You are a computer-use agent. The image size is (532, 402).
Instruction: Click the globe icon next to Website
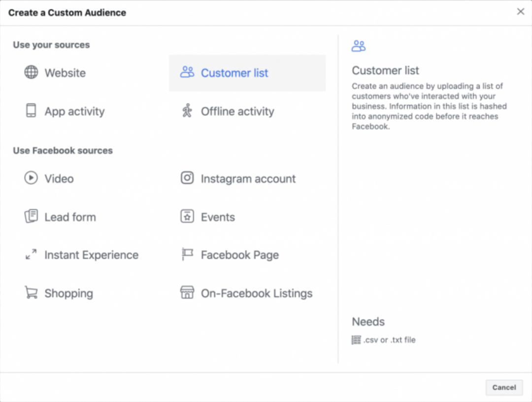[31, 72]
